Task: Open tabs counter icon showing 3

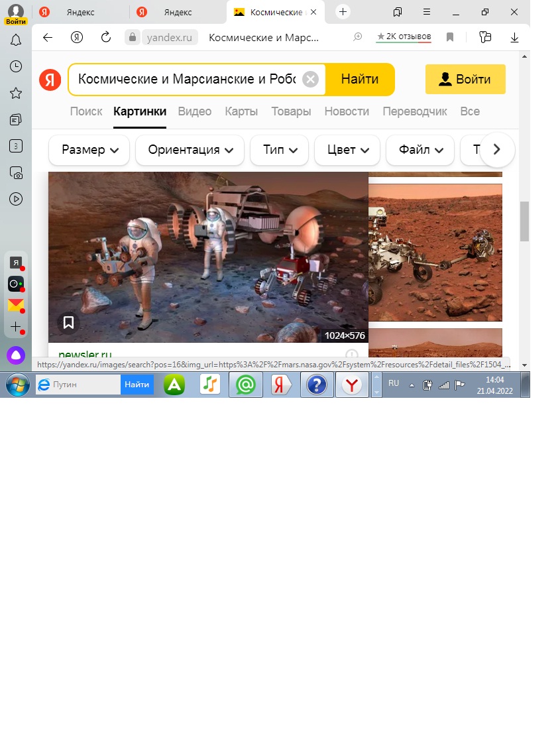Action: tap(16, 146)
